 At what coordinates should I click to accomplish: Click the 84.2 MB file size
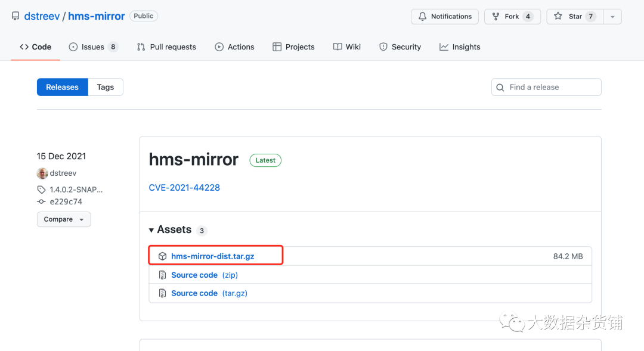click(x=568, y=256)
